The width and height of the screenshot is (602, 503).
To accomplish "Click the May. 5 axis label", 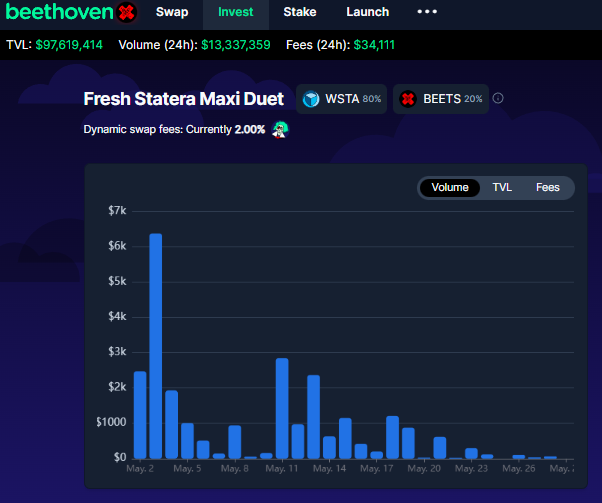I will coord(187,468).
